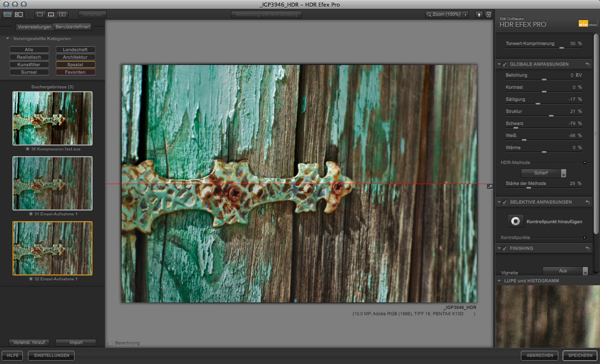Image resolution: width=600 pixels, height=364 pixels.
Task: Switch to split preview layout icon
Action: (x=51, y=14)
